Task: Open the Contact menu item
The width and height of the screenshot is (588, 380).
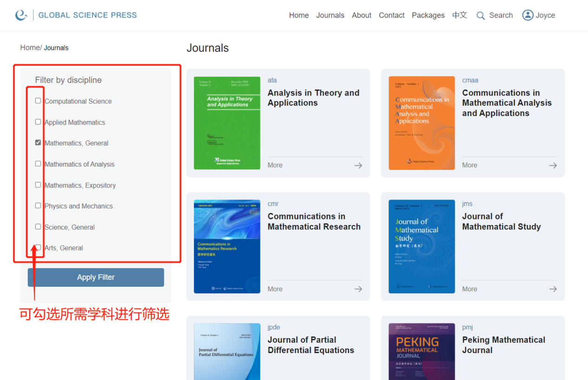Action: [x=392, y=15]
